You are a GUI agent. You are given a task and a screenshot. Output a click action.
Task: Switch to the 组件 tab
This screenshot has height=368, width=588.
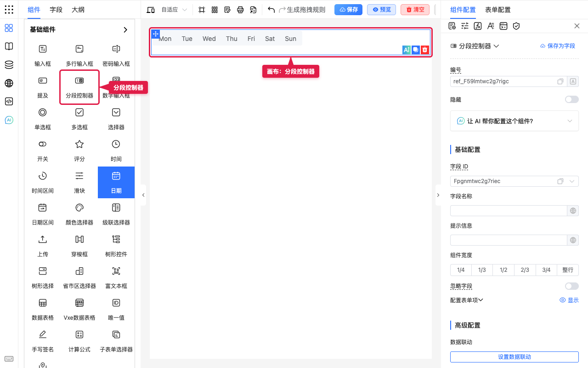coord(34,10)
